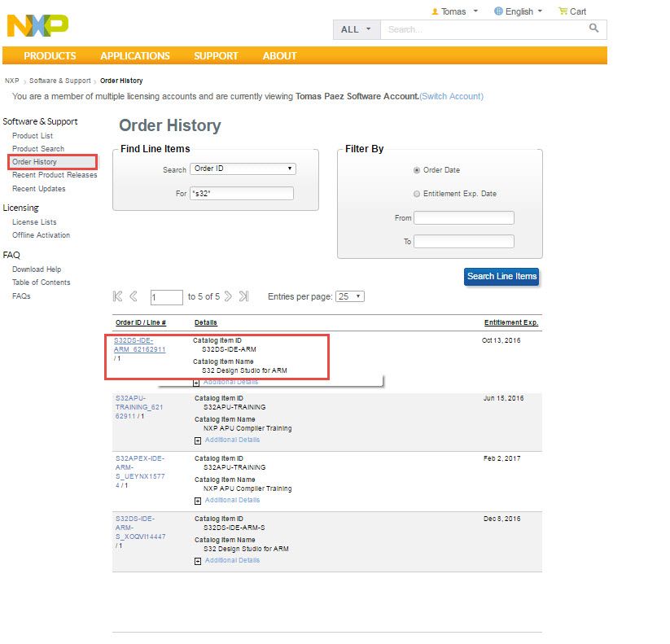Image resolution: width=670 pixels, height=644 pixels.
Task: Open the Entries per page dropdown
Action: click(350, 296)
